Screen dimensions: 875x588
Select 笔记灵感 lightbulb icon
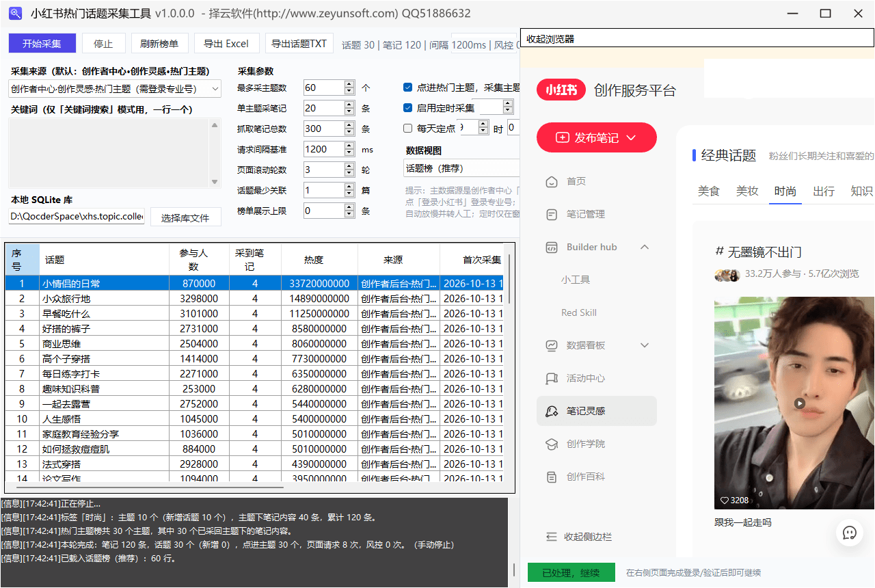pyautogui.click(x=552, y=411)
